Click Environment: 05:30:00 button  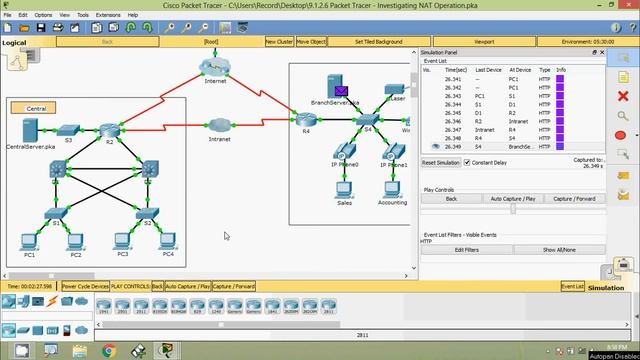(x=588, y=42)
